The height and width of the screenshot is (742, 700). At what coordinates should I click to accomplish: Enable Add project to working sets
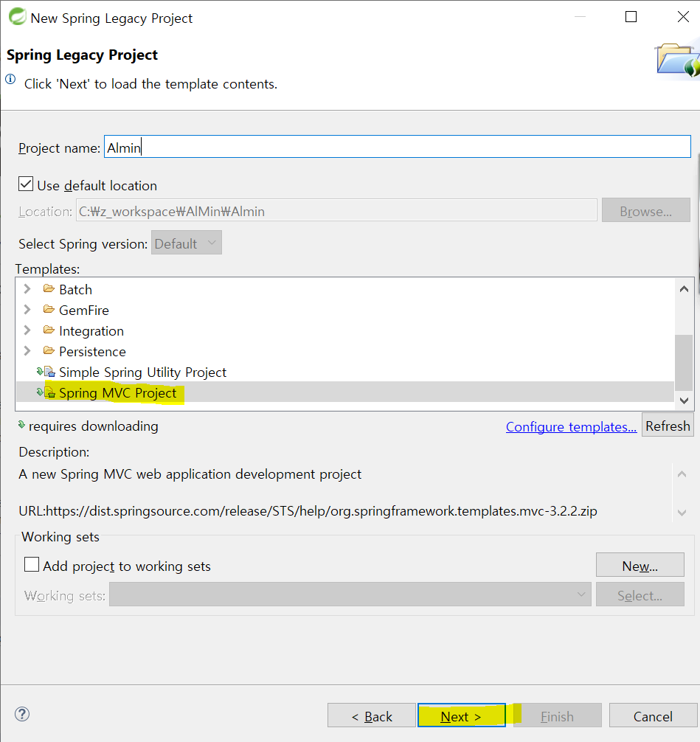(32, 564)
